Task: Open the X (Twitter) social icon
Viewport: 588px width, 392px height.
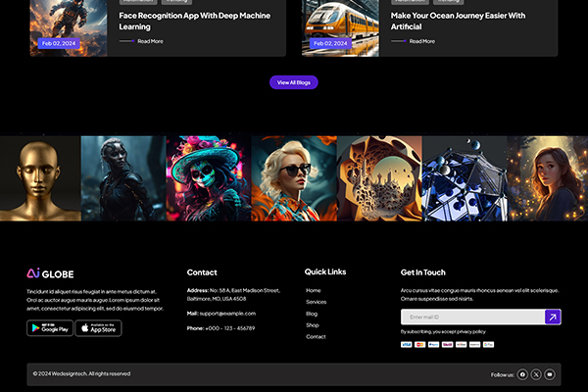Action: (536, 374)
